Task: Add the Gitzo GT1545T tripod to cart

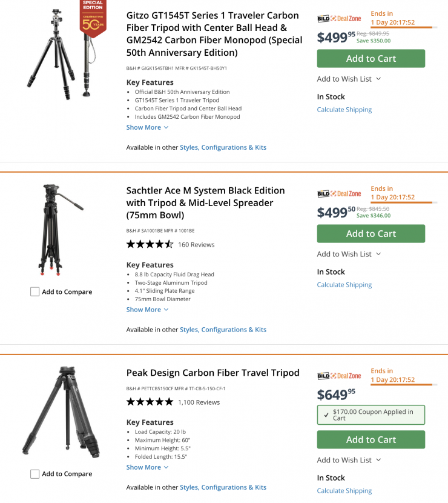Action: pyautogui.click(x=371, y=59)
